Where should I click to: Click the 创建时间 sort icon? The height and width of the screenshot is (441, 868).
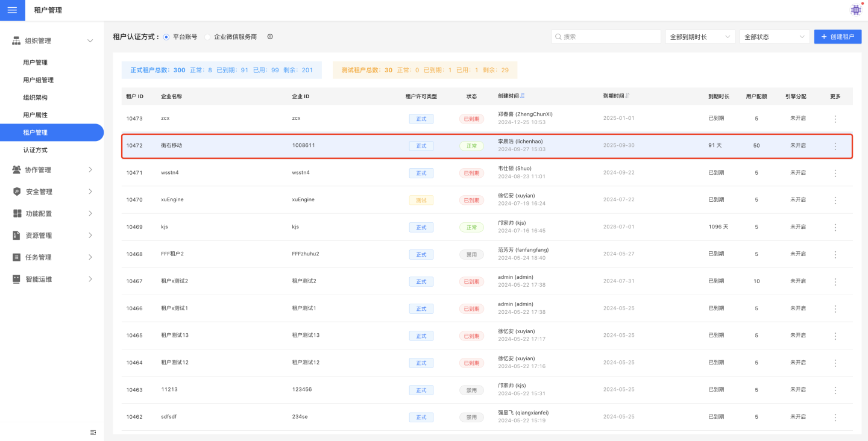[522, 96]
